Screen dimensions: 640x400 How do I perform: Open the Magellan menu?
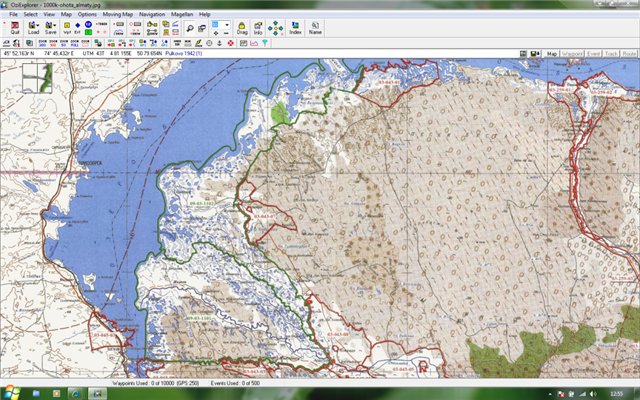(182, 14)
